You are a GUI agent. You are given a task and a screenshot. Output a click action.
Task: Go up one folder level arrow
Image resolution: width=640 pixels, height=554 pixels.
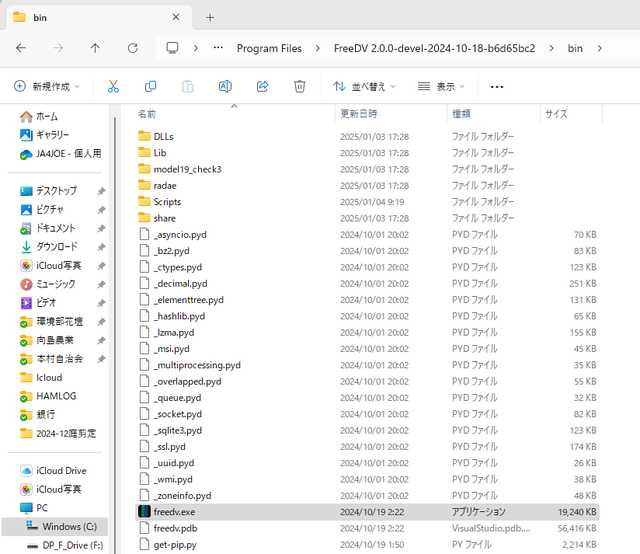tap(95, 48)
